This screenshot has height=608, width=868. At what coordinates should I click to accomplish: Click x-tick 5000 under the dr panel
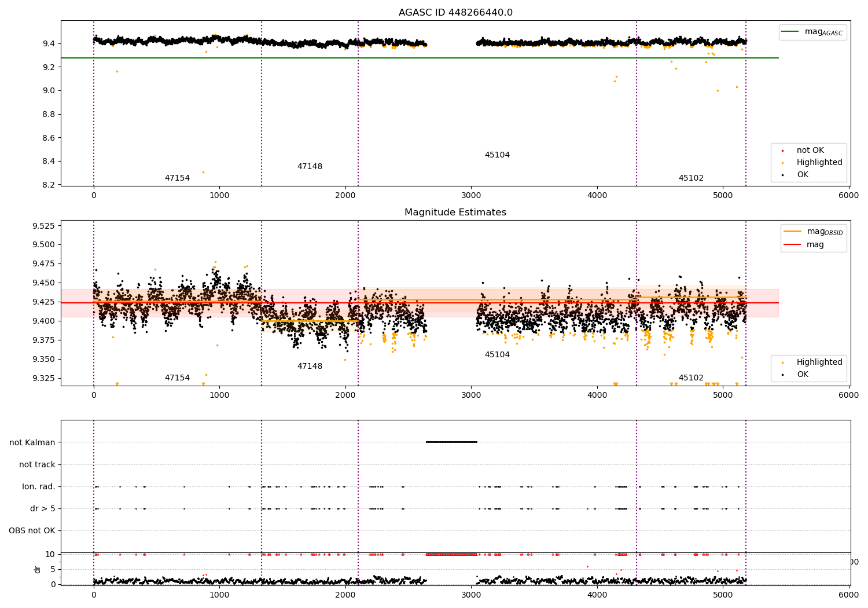click(723, 595)
